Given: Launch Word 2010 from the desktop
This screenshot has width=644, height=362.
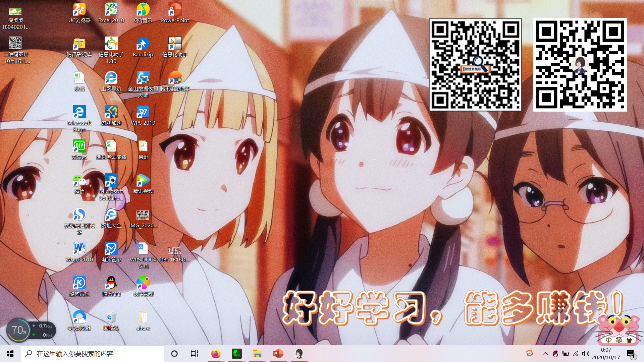Looking at the screenshot, I should click(79, 252).
